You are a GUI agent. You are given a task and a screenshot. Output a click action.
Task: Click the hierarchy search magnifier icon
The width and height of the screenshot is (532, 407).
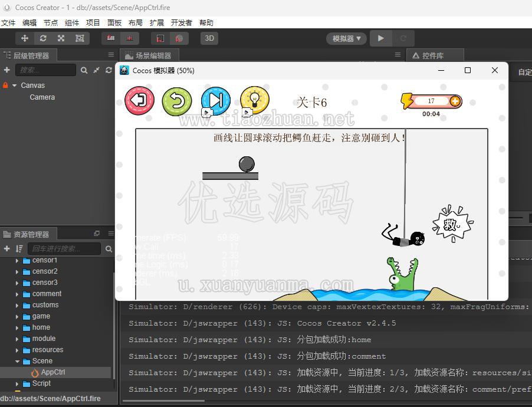84,70
